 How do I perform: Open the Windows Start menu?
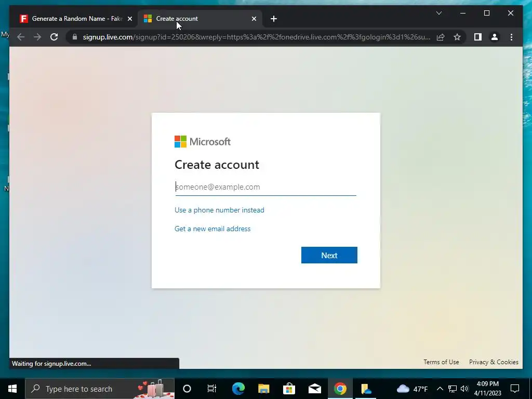[12, 389]
